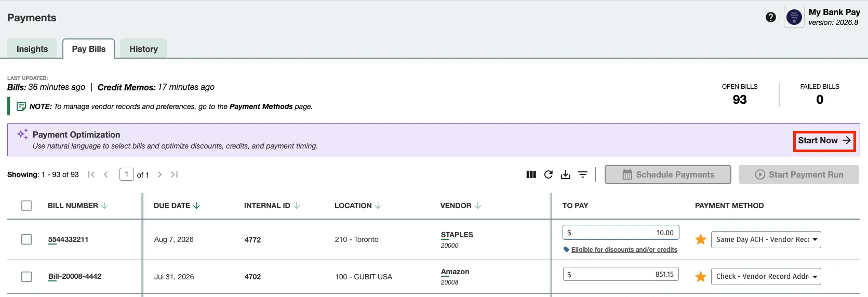Image resolution: width=868 pixels, height=297 pixels.
Task: Check the box for Bill-20008-4442
Action: coord(26,277)
